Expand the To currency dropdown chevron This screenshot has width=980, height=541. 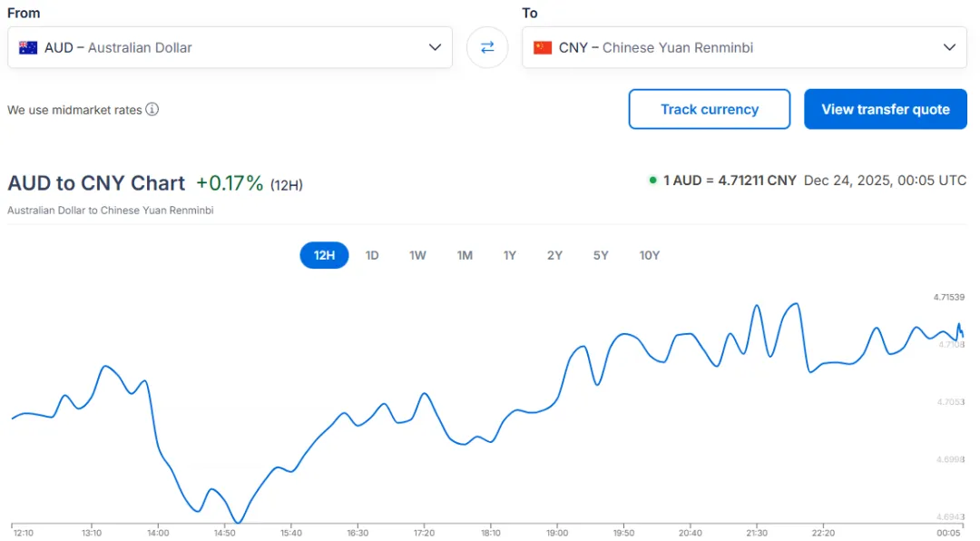pyautogui.click(x=949, y=47)
